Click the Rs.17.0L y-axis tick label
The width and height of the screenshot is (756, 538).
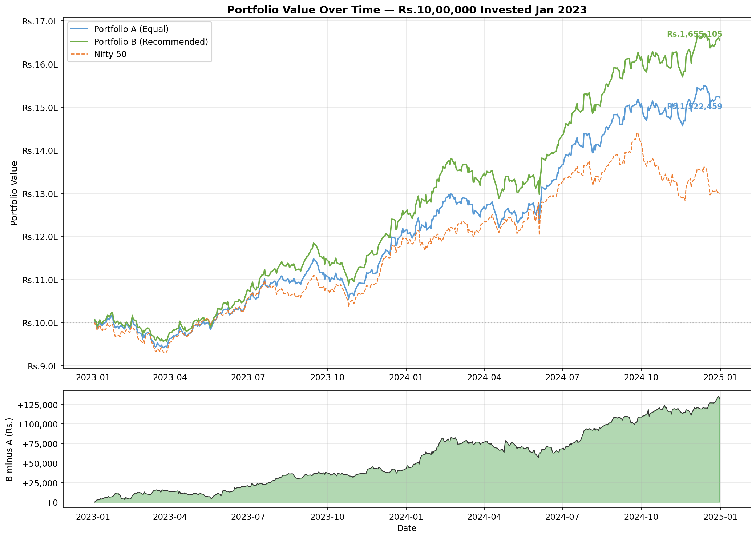pos(40,21)
